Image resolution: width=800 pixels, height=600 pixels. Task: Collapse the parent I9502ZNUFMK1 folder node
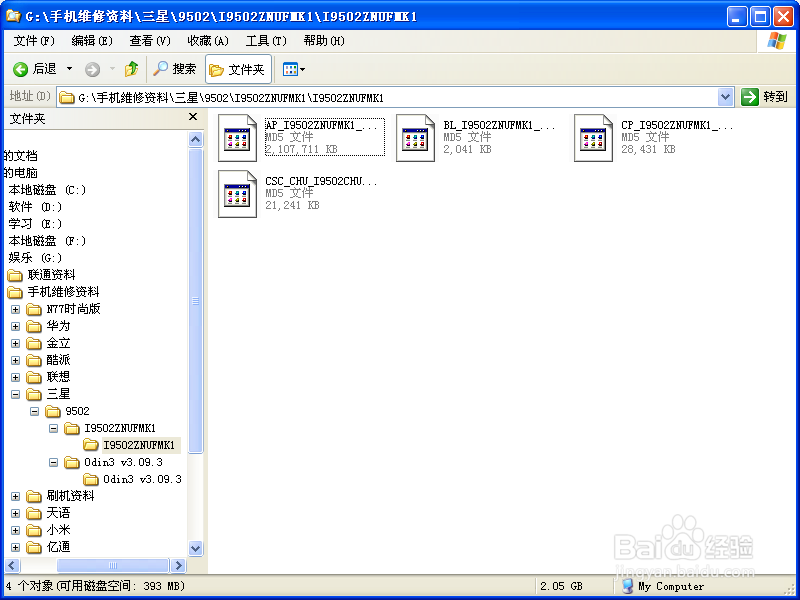pyautogui.click(x=53, y=428)
